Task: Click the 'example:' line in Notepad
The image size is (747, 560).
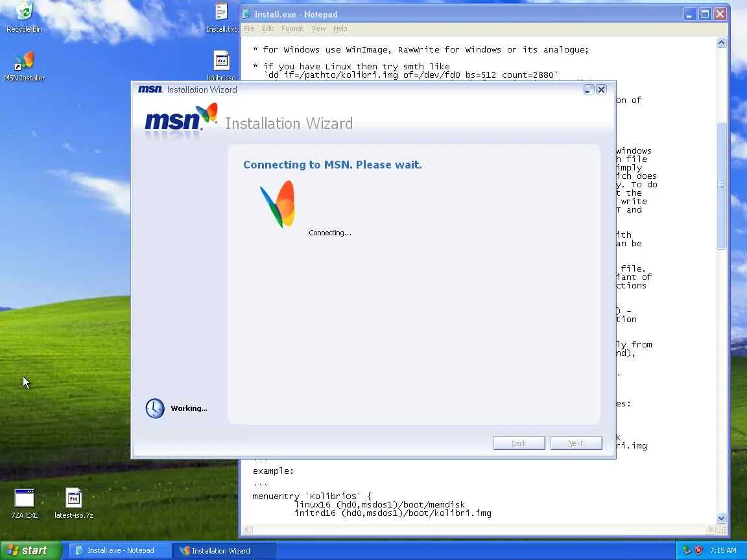Action: [273, 471]
